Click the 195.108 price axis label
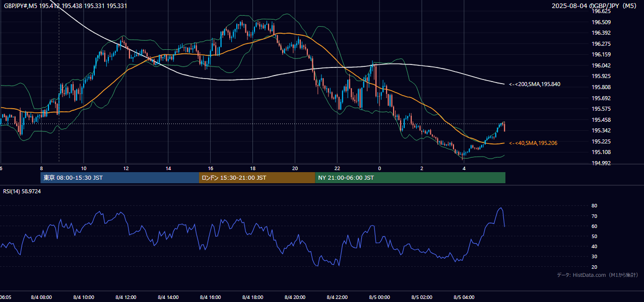Viewport: 644px width, 302px height. tap(601, 152)
